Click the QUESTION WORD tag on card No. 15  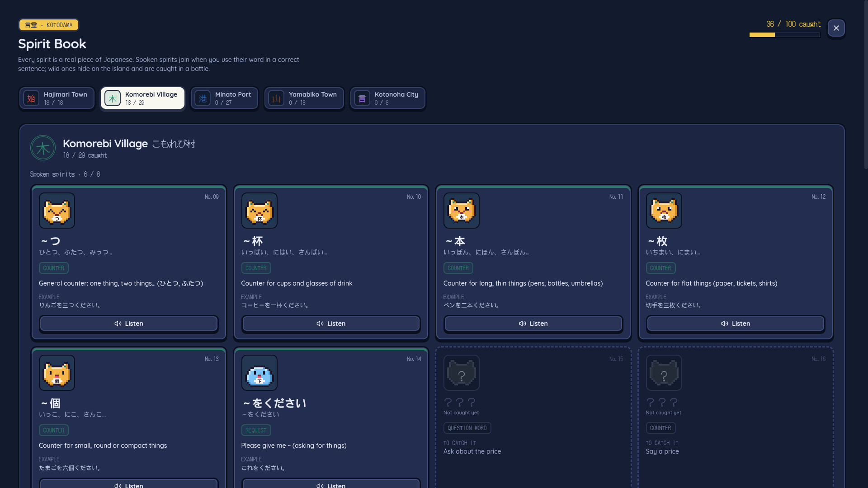coord(467,428)
